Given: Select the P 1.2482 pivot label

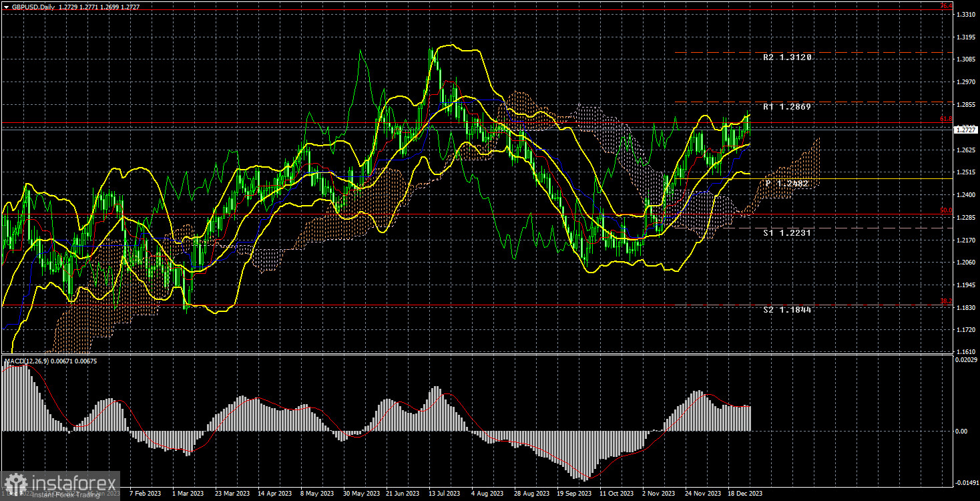Looking at the screenshot, I should 788,183.
